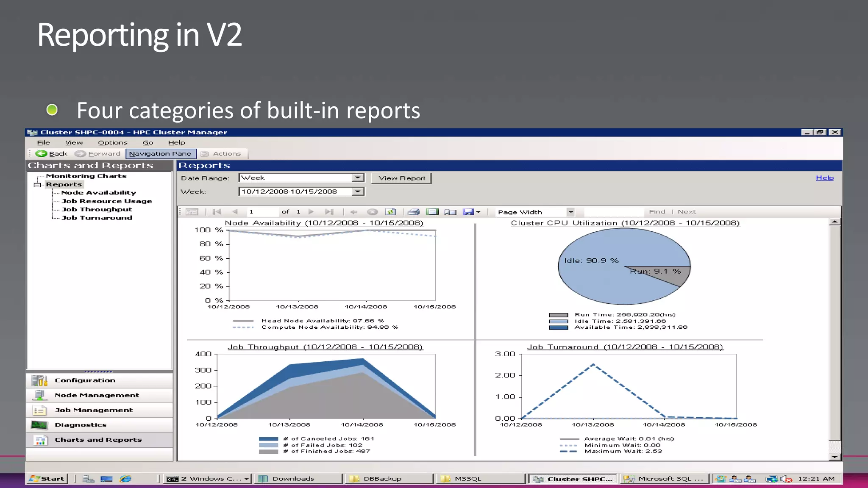
Task: Click the Help link in Reports pane
Action: pos(824,178)
